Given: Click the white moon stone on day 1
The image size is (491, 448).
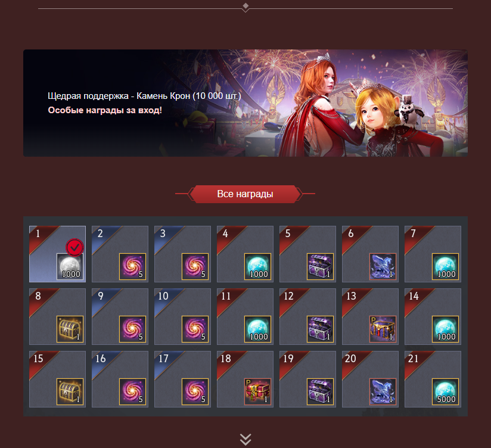Looking at the screenshot, I should pyautogui.click(x=70, y=266).
